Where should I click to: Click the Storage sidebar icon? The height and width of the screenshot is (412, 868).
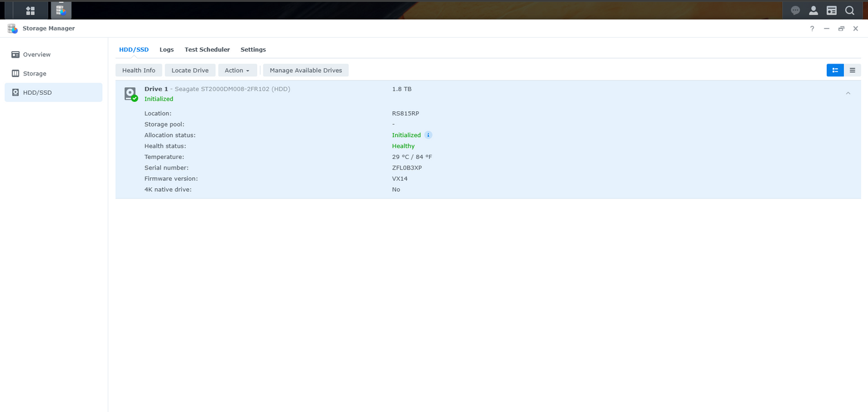15,74
